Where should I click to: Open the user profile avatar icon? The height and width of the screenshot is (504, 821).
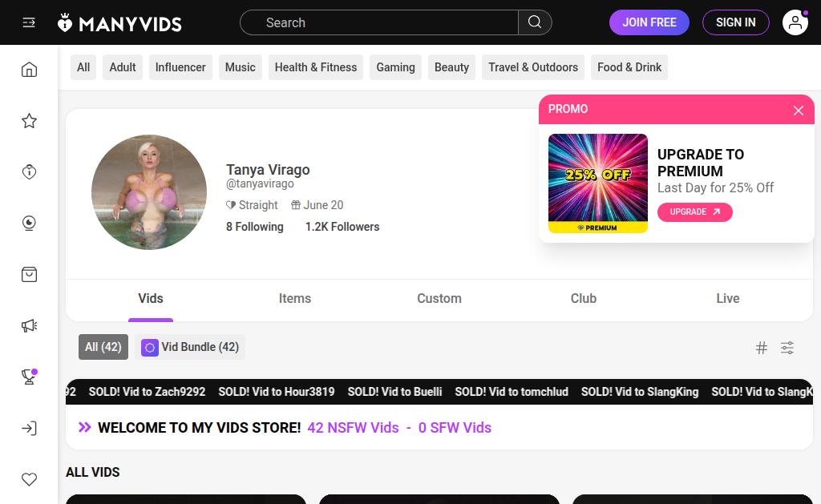(795, 22)
